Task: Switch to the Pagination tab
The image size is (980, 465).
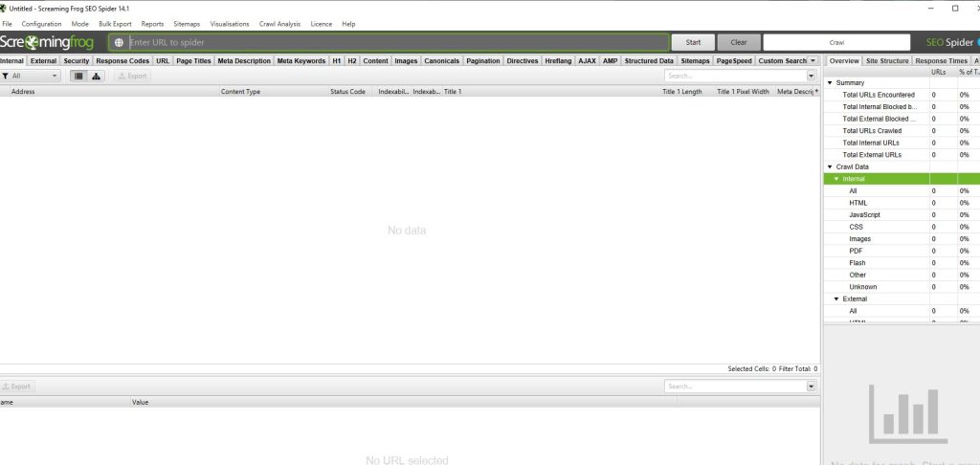Action: point(483,60)
